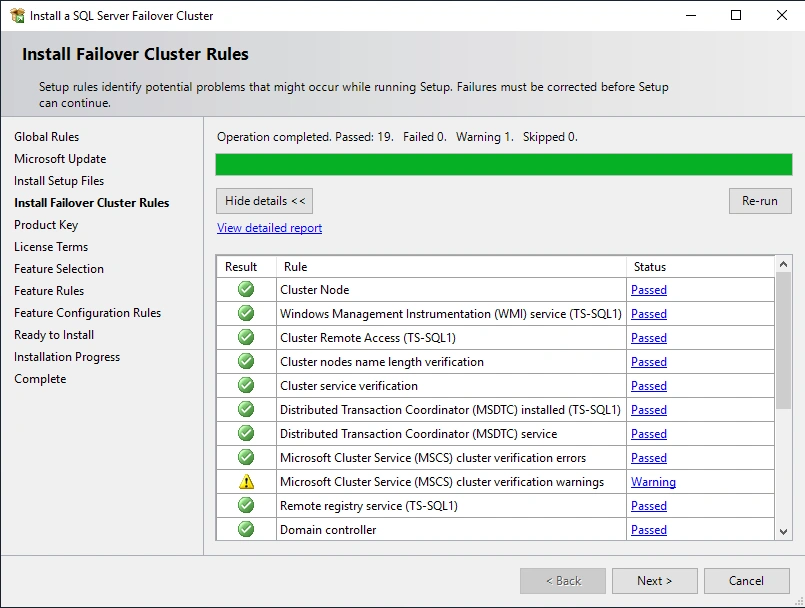805x608 pixels.
Task: Open Passed status for Remote registry service
Action: pyautogui.click(x=649, y=506)
